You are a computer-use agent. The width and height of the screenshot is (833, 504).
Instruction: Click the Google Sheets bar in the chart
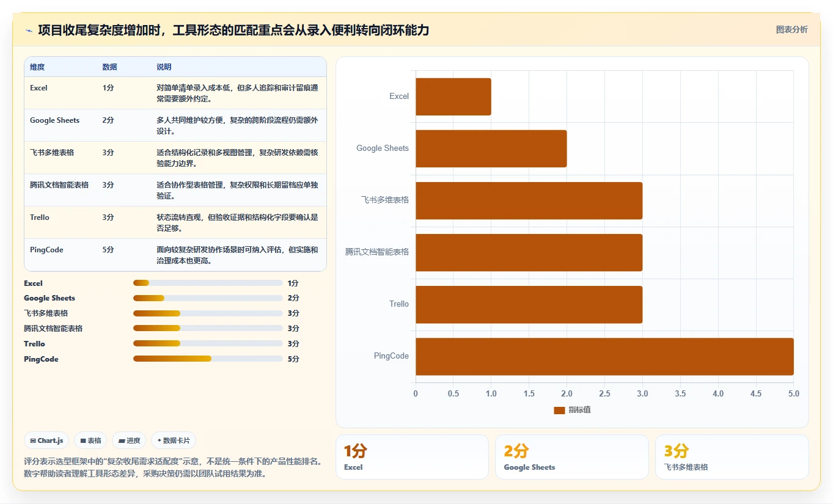coord(491,148)
